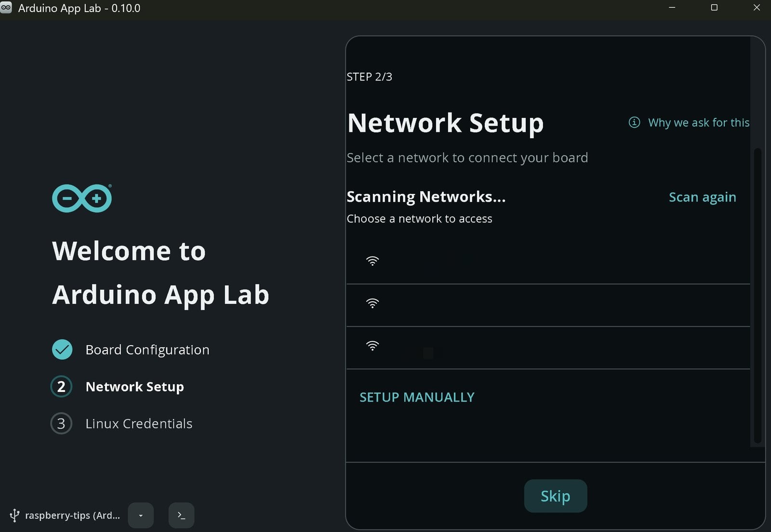Click the Welcome to Arduino App Lab heading
This screenshot has width=771, height=532.
click(x=160, y=273)
